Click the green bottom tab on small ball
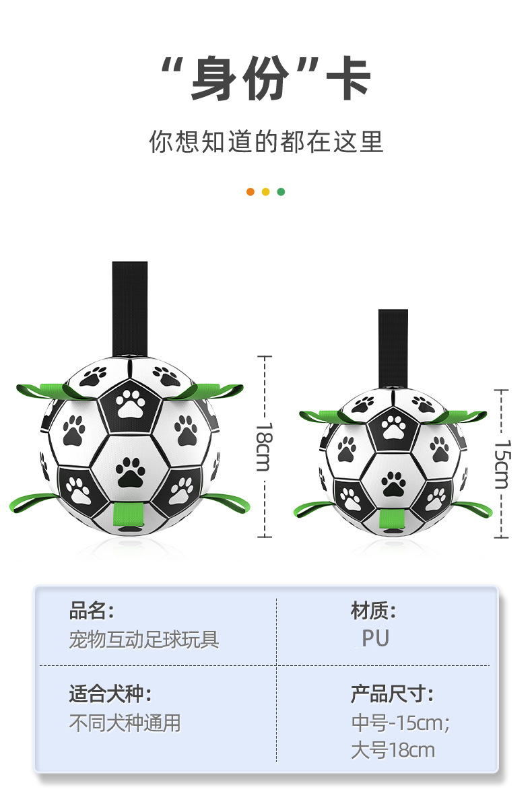The image size is (532, 812). click(x=392, y=518)
